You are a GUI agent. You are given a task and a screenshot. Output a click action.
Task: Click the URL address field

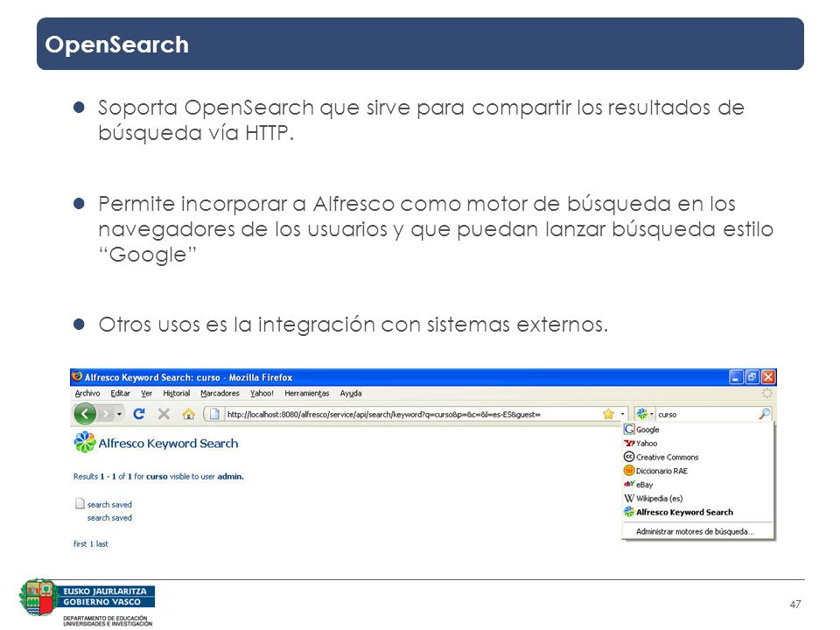click(411, 414)
